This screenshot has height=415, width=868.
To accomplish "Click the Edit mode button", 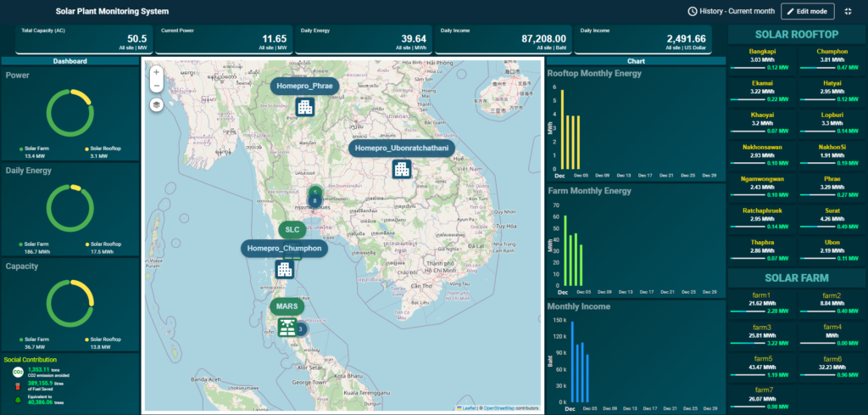I will point(808,11).
